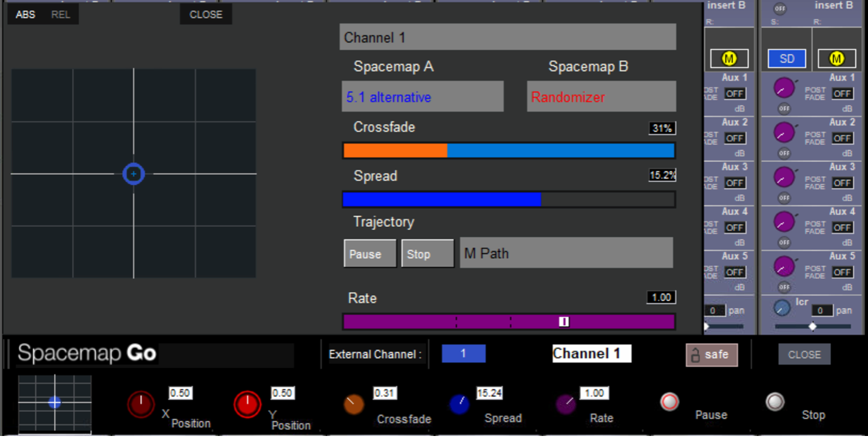Click the Aux 2 purple knob

click(784, 133)
